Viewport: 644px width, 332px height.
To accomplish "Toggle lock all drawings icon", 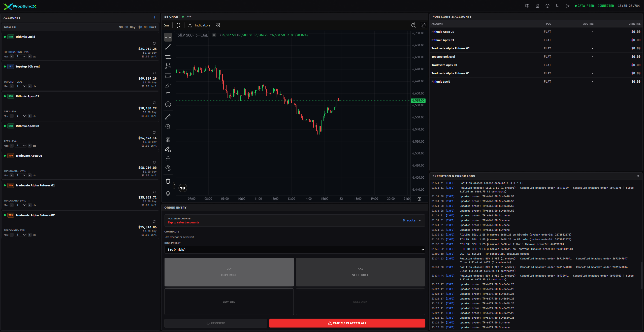I will click(168, 159).
